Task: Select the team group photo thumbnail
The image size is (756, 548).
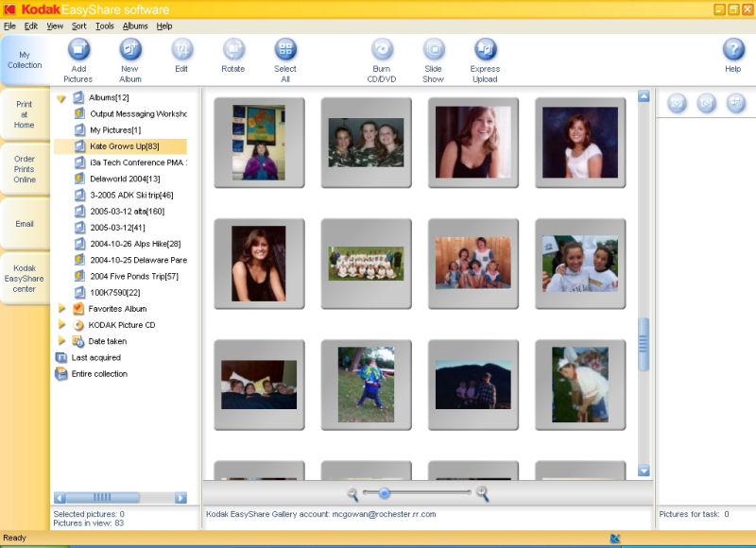Action: tap(367, 264)
